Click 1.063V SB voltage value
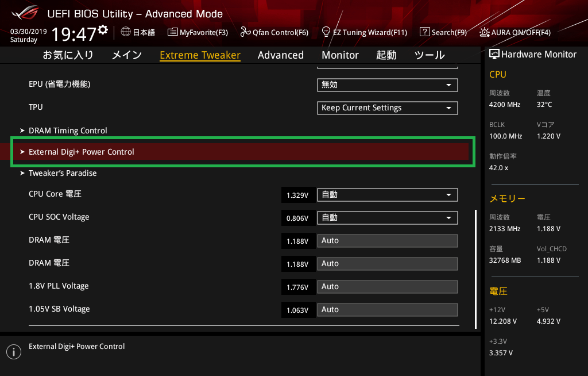Screen dimensions: 588x376 298,310
